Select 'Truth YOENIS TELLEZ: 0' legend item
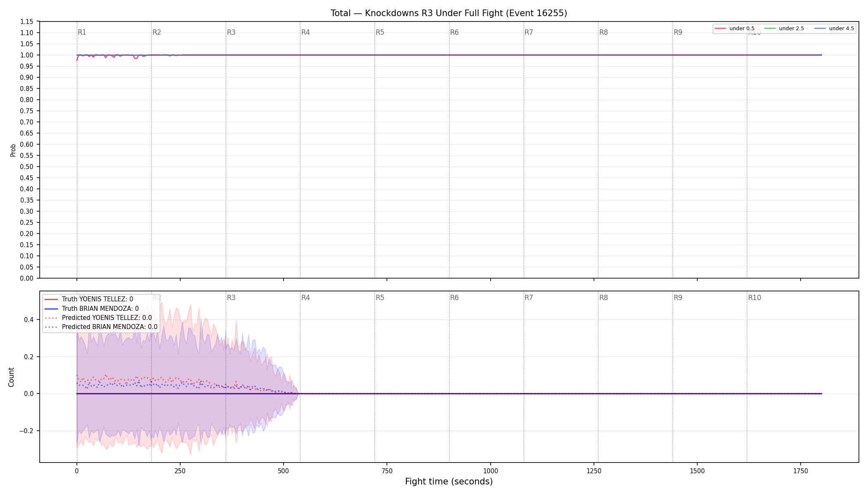The image size is (868, 496). [x=89, y=299]
